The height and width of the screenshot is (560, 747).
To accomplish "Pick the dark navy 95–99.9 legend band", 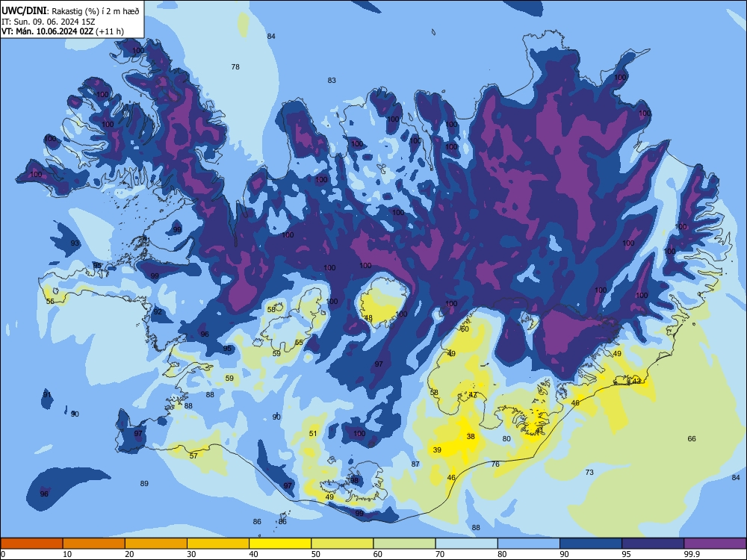I will 653,544.
